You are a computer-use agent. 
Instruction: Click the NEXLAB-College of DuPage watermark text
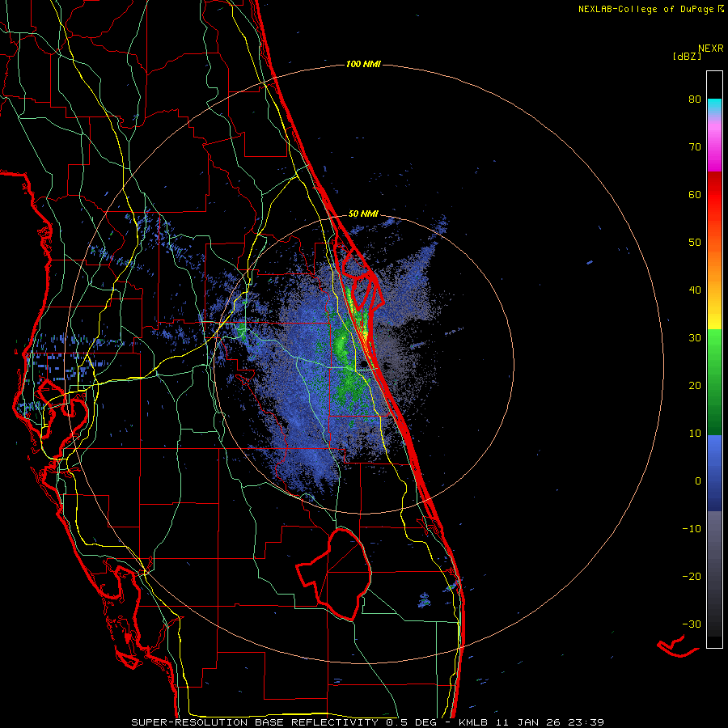point(651,9)
